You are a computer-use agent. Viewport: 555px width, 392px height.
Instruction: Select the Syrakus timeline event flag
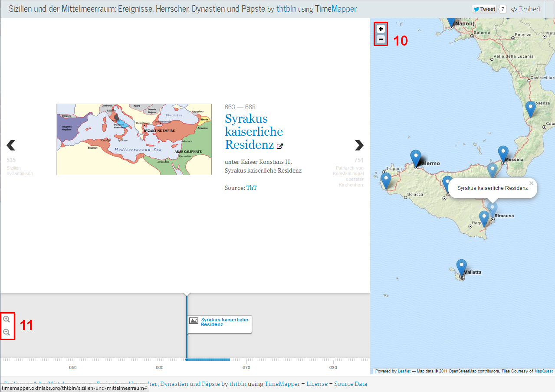click(220, 324)
